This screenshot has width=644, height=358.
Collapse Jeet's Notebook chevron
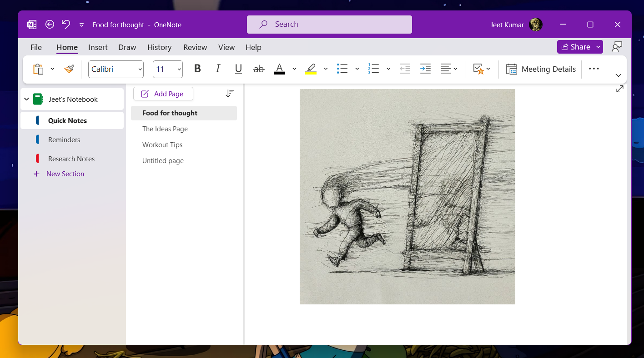26,99
